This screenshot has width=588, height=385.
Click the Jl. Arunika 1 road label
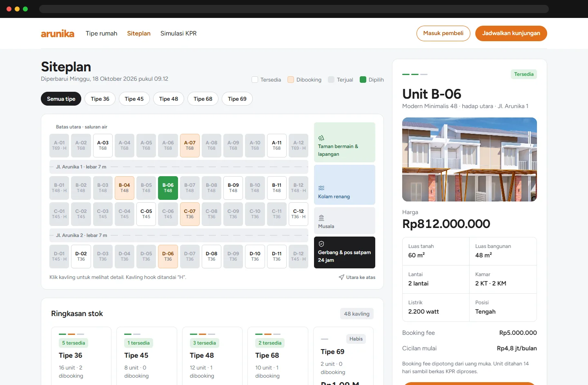(x=81, y=167)
